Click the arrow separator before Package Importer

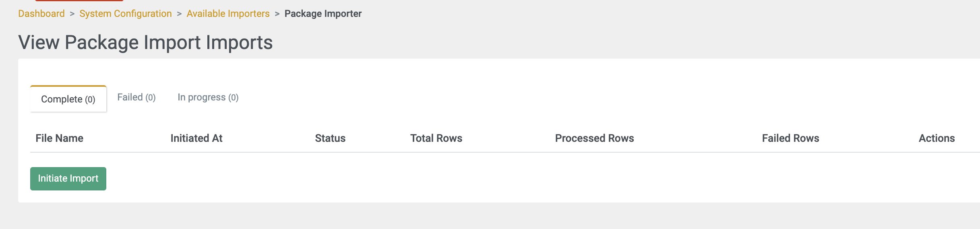277,14
